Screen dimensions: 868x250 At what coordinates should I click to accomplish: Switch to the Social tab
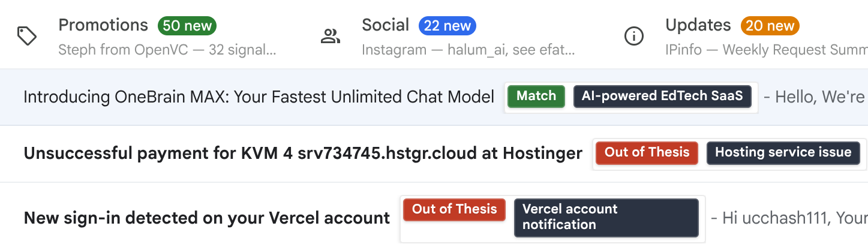[455, 36]
